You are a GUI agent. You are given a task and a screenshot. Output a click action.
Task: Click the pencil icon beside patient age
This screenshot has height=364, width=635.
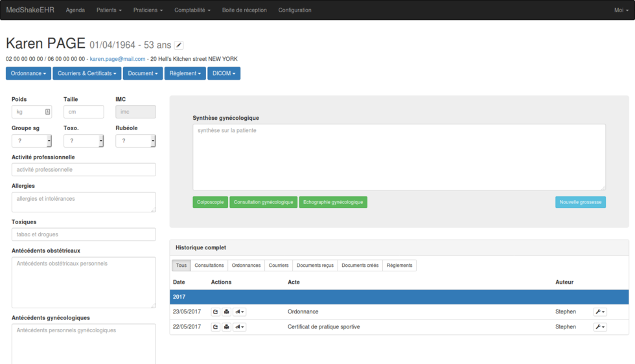click(x=179, y=45)
